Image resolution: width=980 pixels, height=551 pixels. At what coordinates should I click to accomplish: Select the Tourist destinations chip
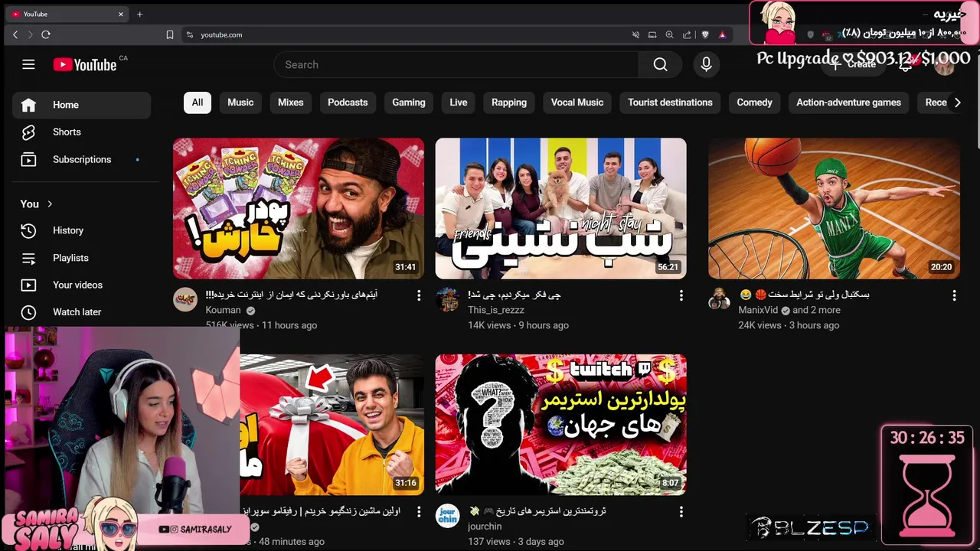(670, 103)
